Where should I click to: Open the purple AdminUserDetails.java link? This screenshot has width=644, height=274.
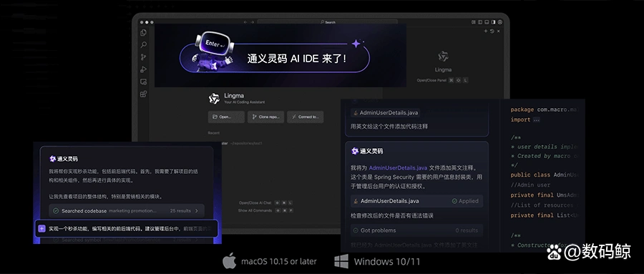398,168
